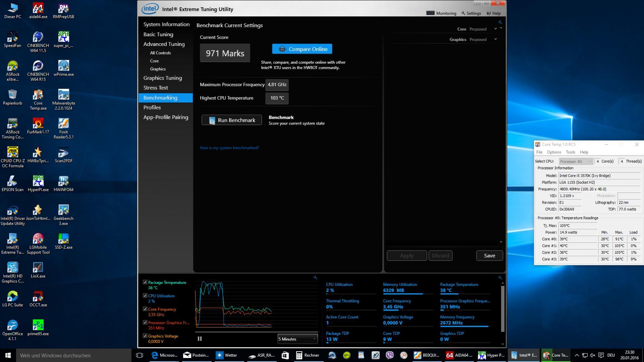Click the wrench icon above the monitoring graph

point(315,277)
